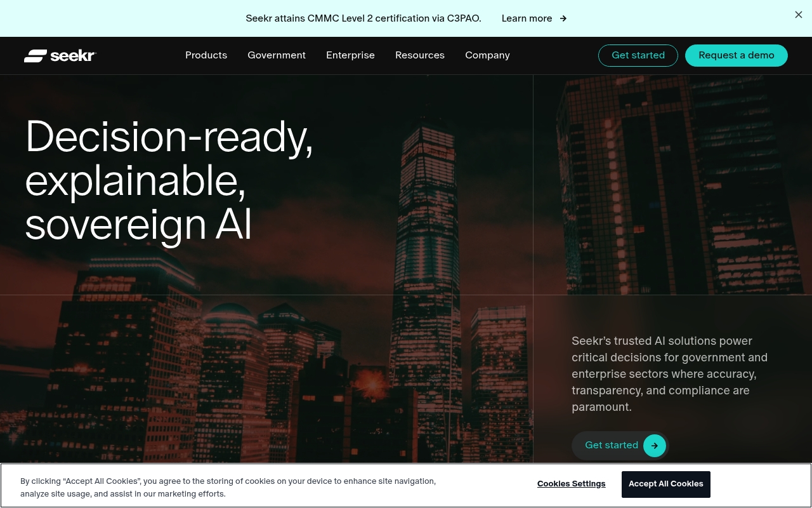Open the Resources menu
This screenshot has width=812, height=508.
click(420, 55)
